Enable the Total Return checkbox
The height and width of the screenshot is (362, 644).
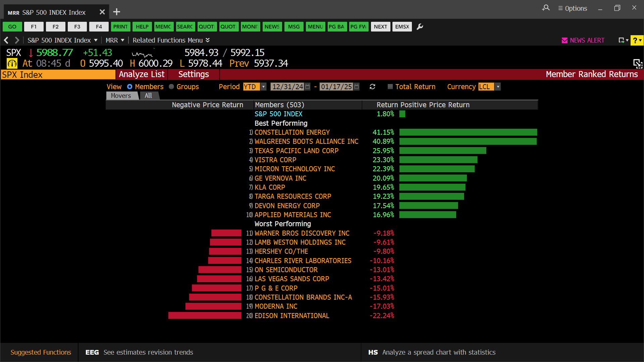tap(390, 87)
